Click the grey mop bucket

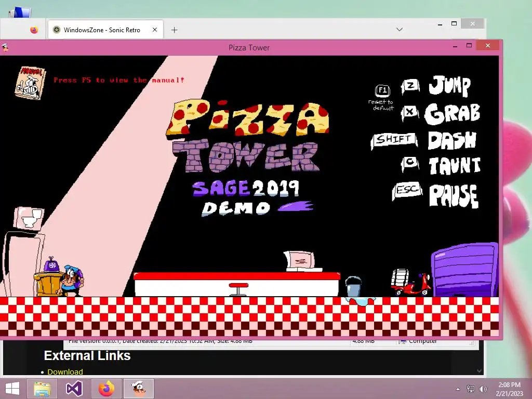point(353,286)
